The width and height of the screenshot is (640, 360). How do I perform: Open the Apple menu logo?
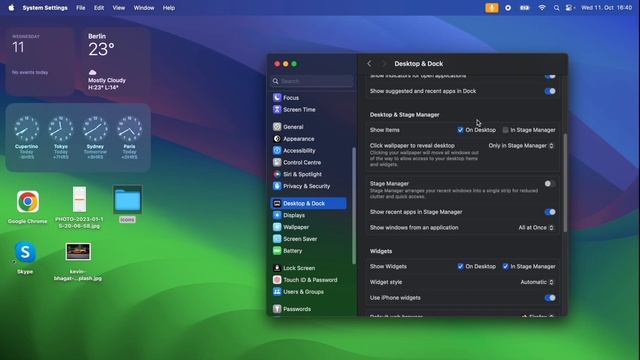[x=11, y=8]
